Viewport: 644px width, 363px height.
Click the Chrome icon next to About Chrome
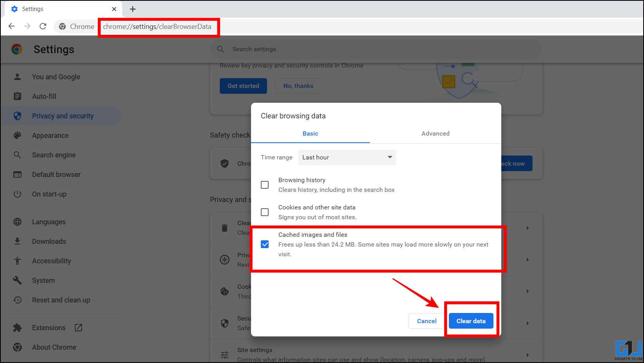pyautogui.click(x=17, y=347)
